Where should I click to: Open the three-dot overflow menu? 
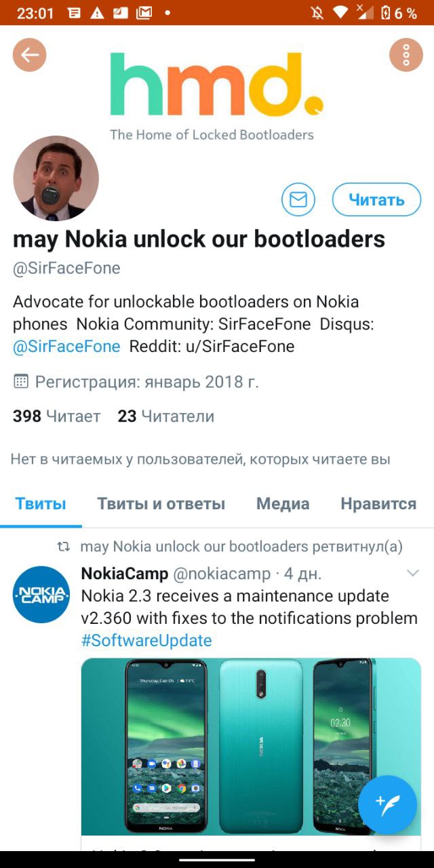(406, 55)
